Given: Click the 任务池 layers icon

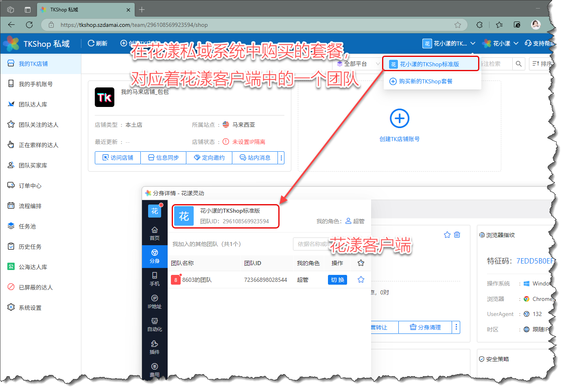Looking at the screenshot, I should pyautogui.click(x=11, y=226).
